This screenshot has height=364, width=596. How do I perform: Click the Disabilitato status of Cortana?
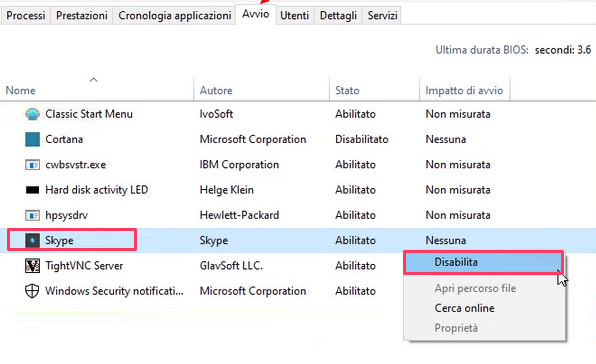coord(361,139)
